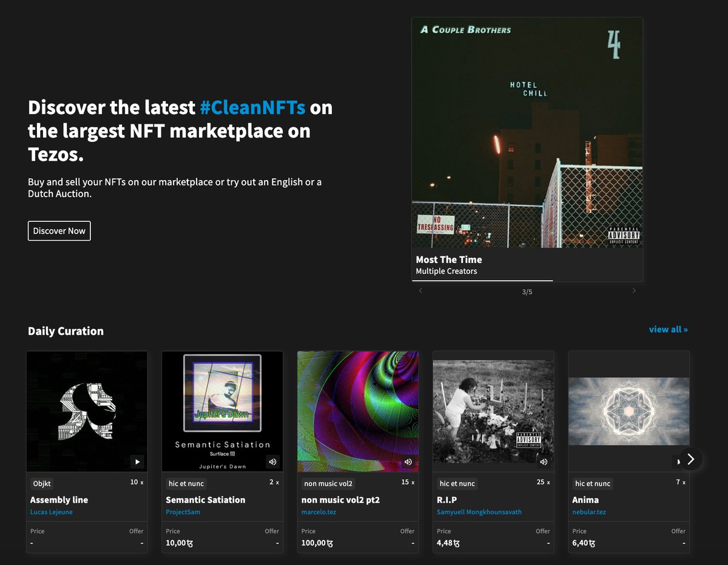
Task: Click the 25 x edition count
Action: pos(544,483)
